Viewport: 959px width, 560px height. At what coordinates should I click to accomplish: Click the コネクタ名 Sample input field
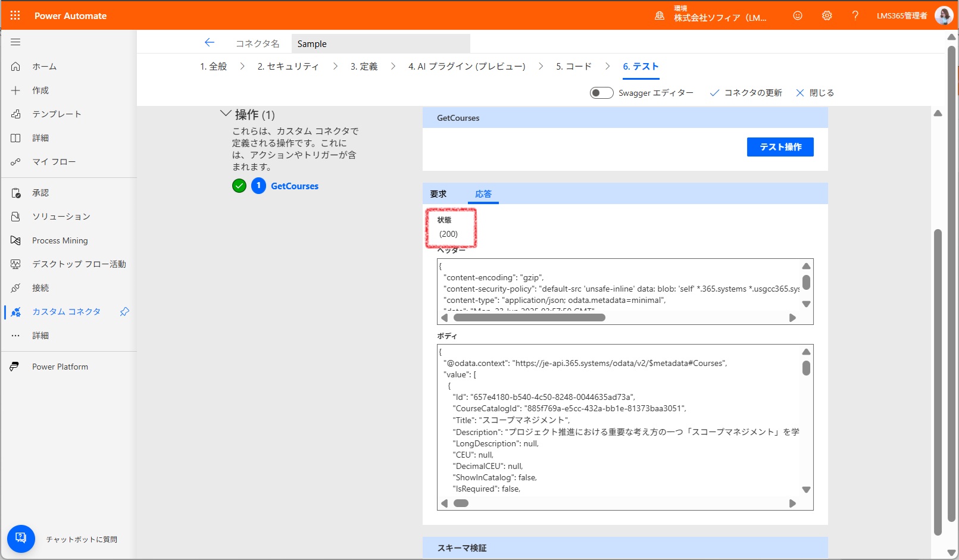381,43
